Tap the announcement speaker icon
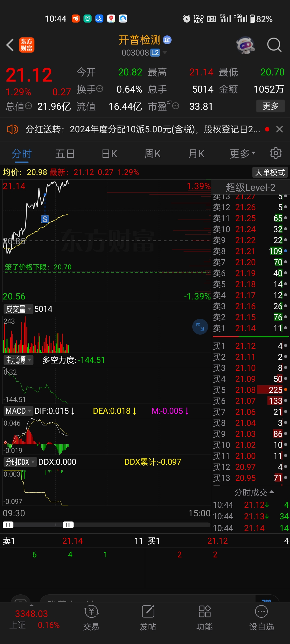Viewport: 290px width, 644px height. (12, 129)
